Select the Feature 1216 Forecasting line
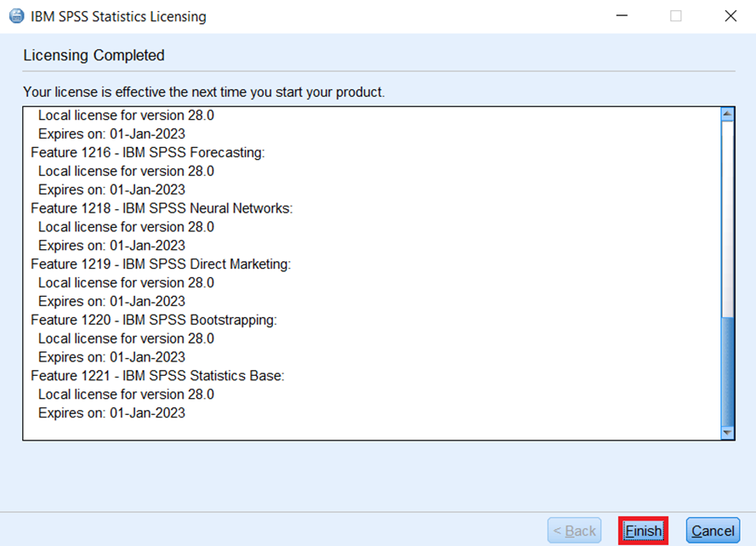 click(148, 152)
